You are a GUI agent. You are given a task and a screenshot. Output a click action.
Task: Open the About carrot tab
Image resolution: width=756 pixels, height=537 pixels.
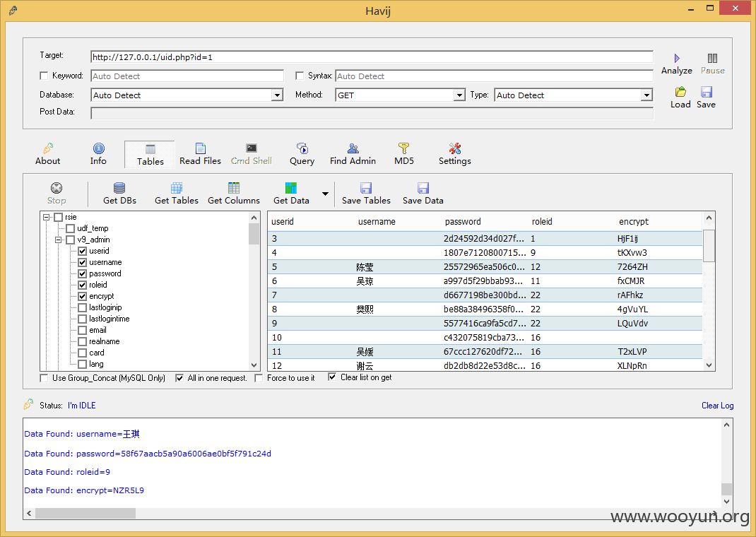[x=48, y=154]
